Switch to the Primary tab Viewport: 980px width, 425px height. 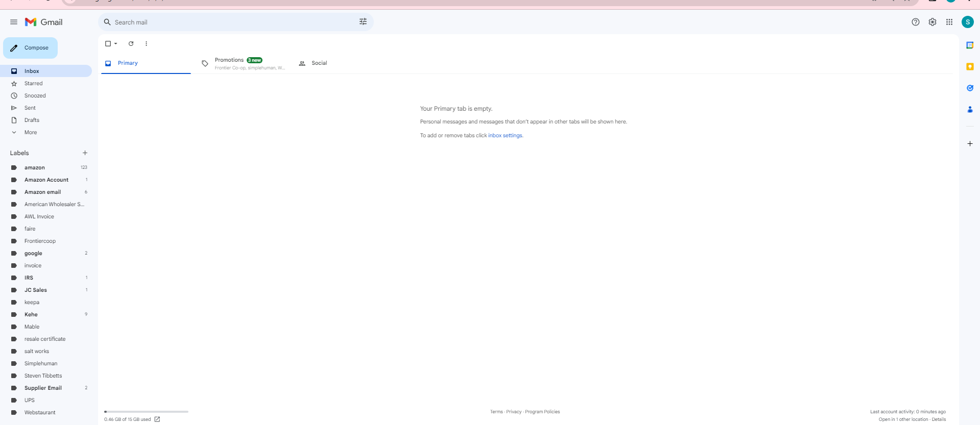pyautogui.click(x=146, y=63)
